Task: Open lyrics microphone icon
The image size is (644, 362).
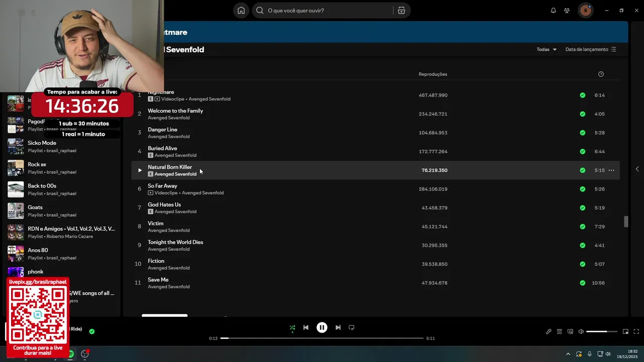Action: pyautogui.click(x=549, y=332)
